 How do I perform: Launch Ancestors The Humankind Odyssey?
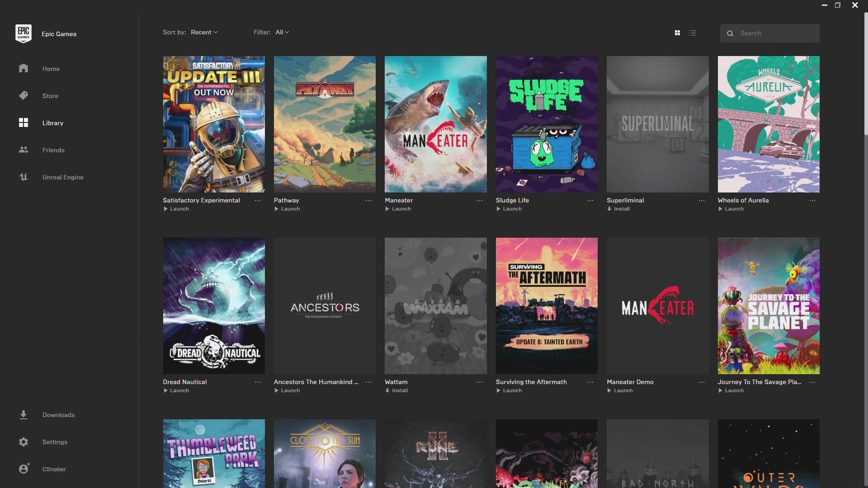point(287,390)
